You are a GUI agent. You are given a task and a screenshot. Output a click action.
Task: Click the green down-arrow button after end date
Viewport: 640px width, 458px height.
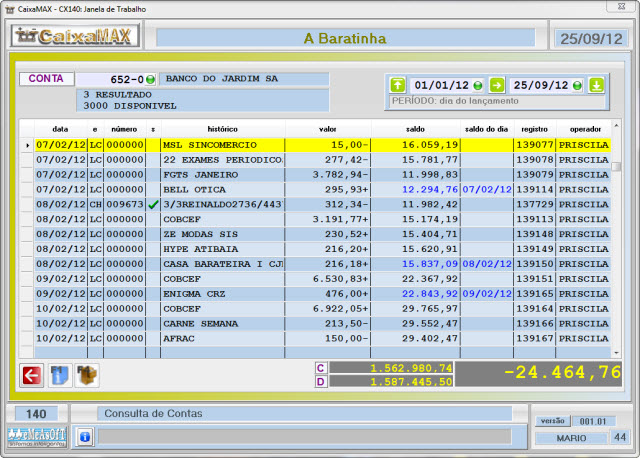point(597,85)
